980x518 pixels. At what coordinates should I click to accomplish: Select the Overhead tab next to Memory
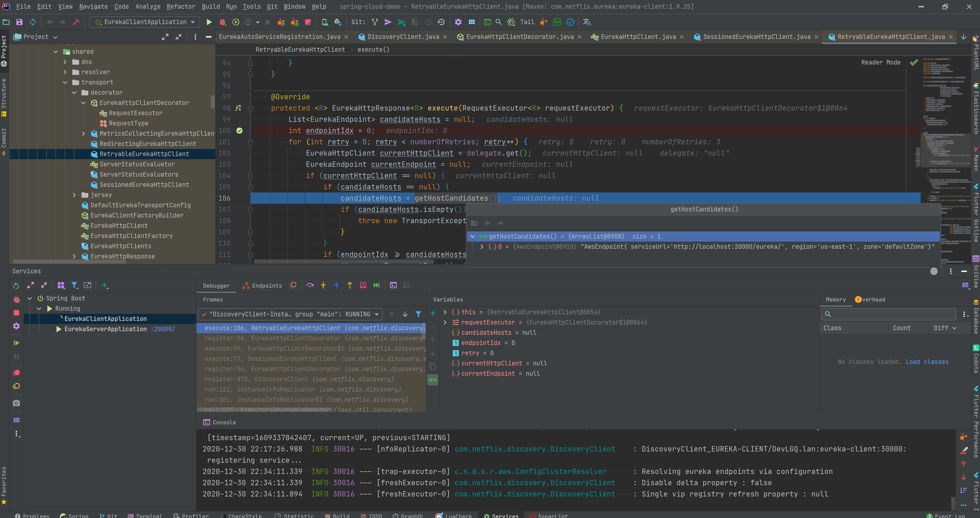tap(870, 299)
